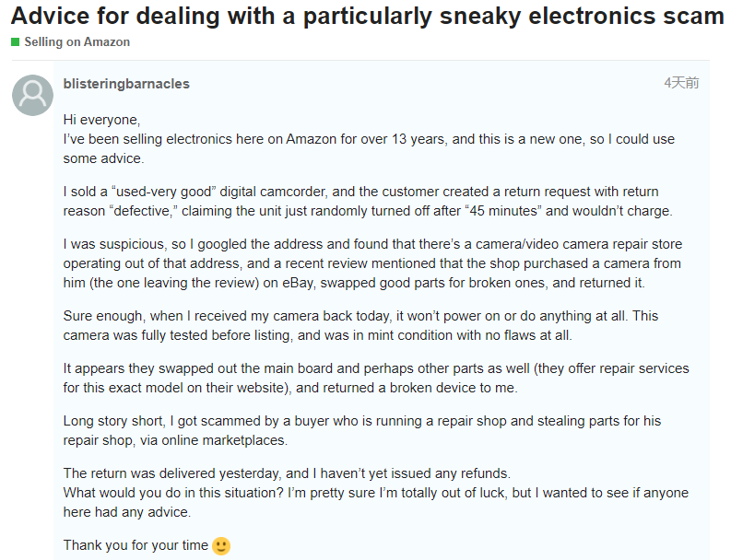Click the thread title about electronics scam
Image resolution: width=731 pixels, height=560 pixels.
pos(368,16)
